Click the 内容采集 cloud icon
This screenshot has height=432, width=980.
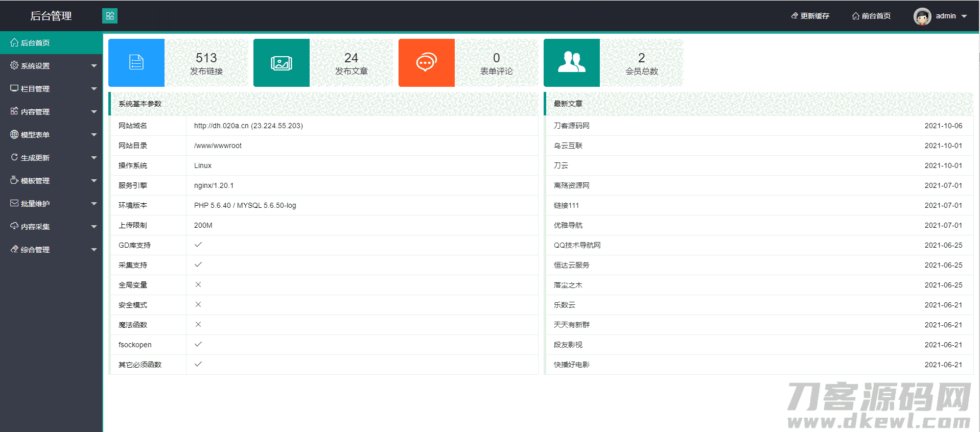pyautogui.click(x=14, y=226)
